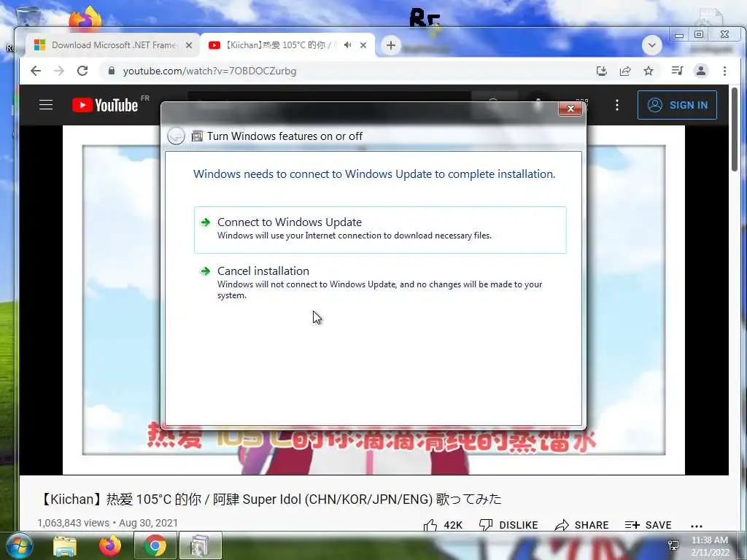Bookmark this page with star icon

(649, 71)
